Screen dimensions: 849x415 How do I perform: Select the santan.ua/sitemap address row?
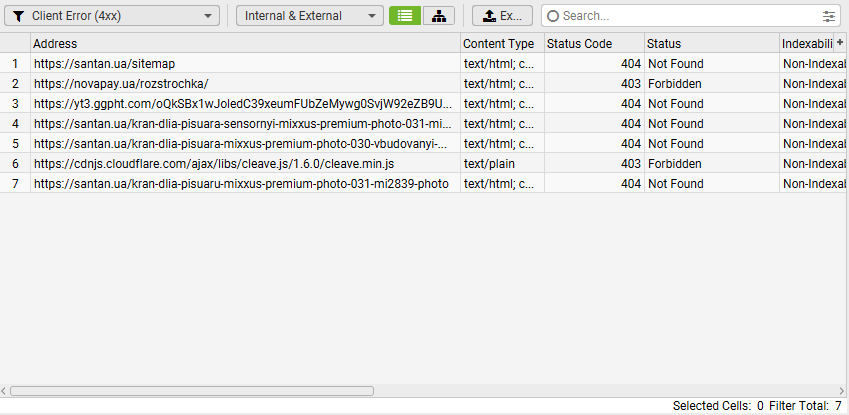coord(105,64)
